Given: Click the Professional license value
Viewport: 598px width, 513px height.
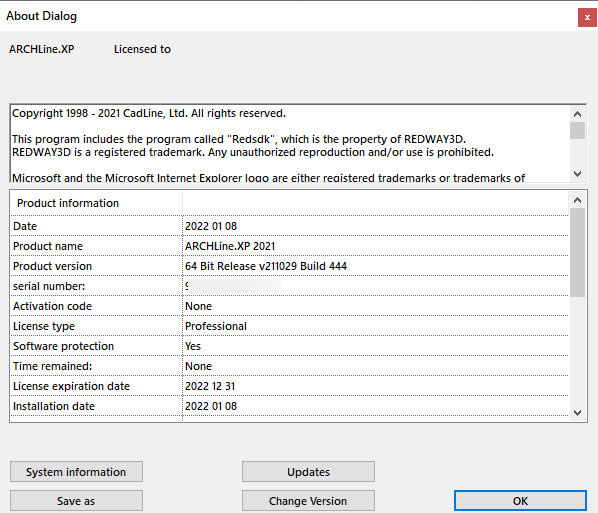Looking at the screenshot, I should coord(216,326).
